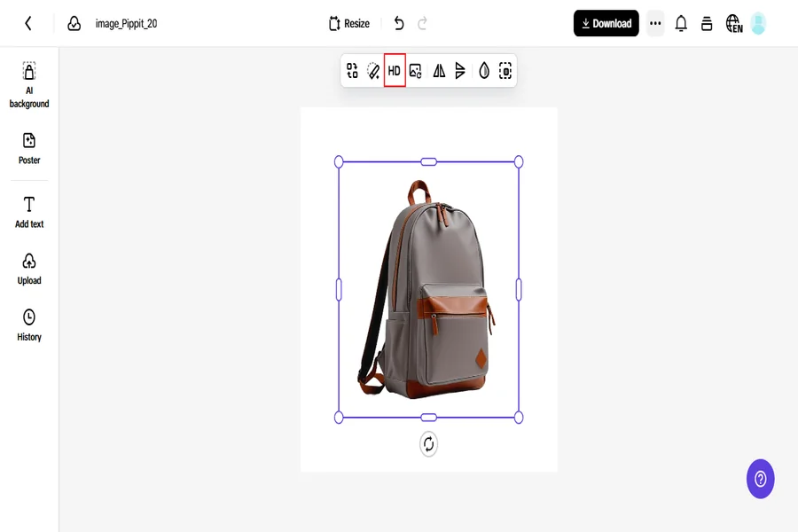
Task: Open the History panel
Action: click(29, 325)
